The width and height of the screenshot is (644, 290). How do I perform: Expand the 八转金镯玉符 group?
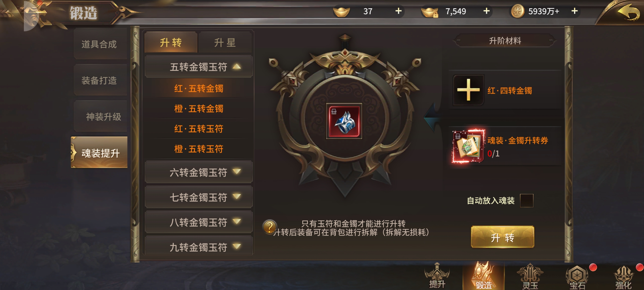tap(199, 222)
